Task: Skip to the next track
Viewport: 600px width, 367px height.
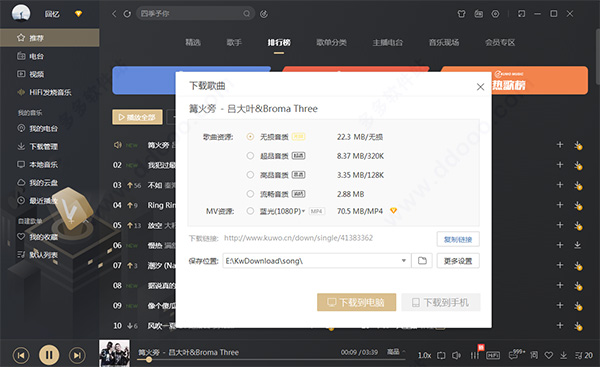Action: coord(77,356)
